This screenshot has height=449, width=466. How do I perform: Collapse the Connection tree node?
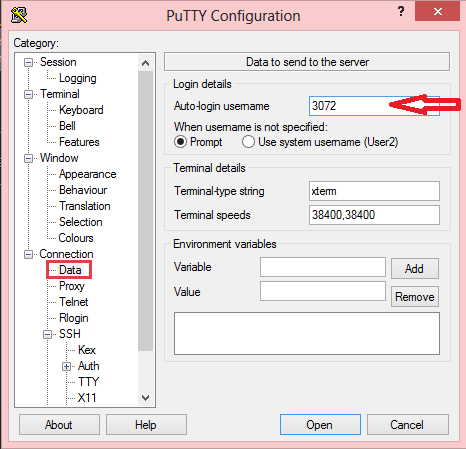(x=29, y=254)
